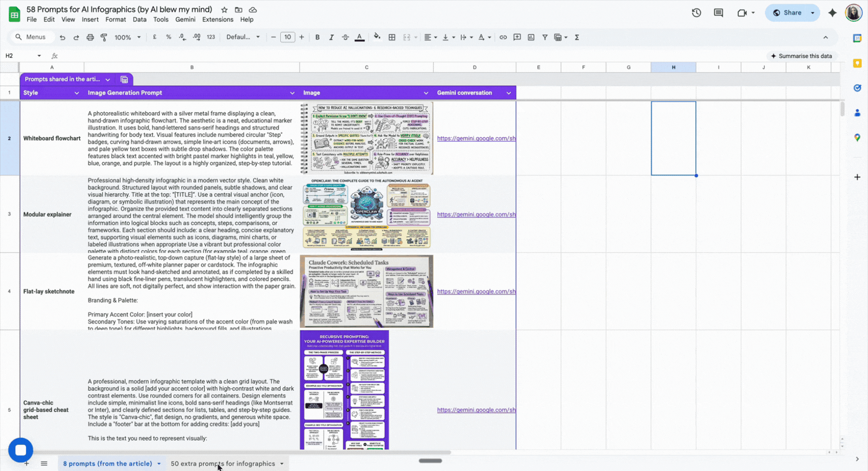Open the borders tool
Viewport: 868px width, 471px height.
pyautogui.click(x=392, y=37)
